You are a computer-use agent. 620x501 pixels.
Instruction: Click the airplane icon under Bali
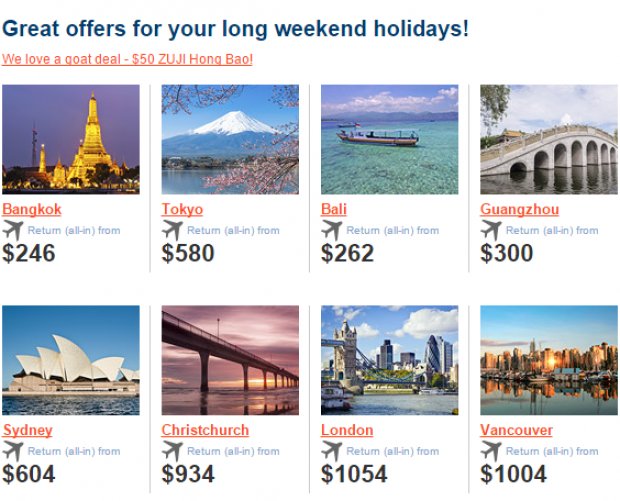[x=332, y=231]
